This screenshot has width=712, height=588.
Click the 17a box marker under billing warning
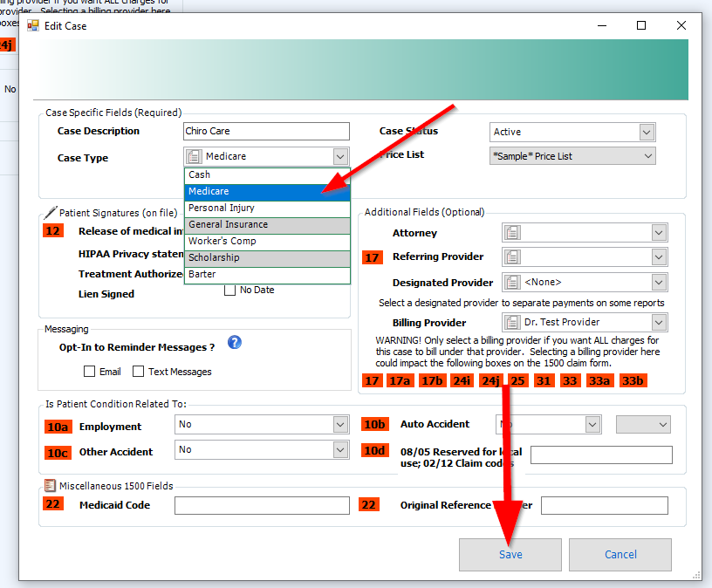click(x=400, y=380)
